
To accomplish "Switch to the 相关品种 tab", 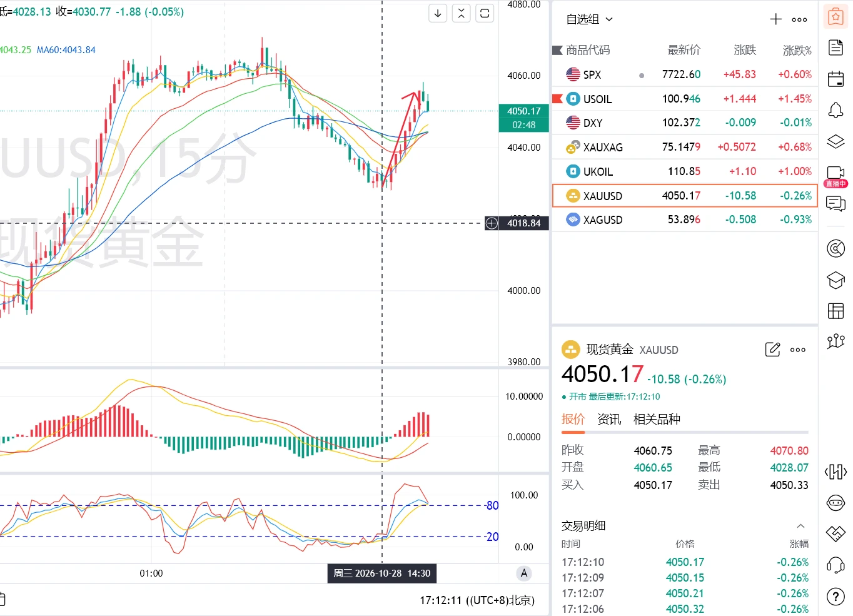I will tap(657, 419).
